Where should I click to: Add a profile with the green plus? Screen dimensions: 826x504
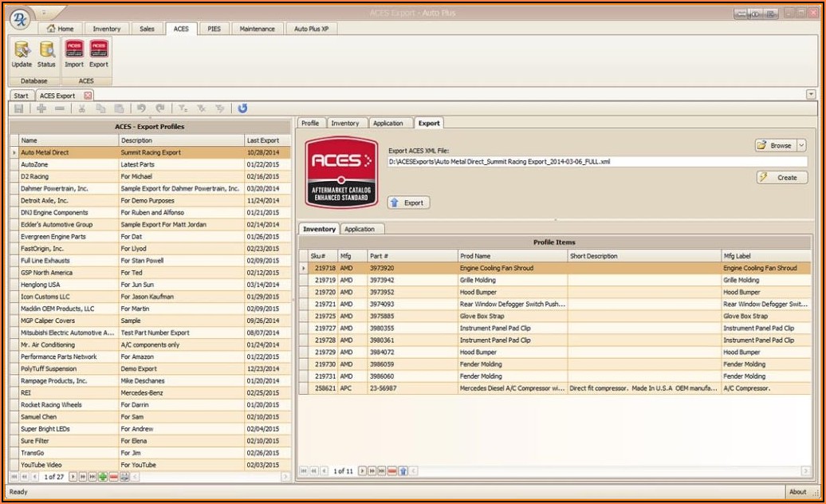[x=103, y=477]
